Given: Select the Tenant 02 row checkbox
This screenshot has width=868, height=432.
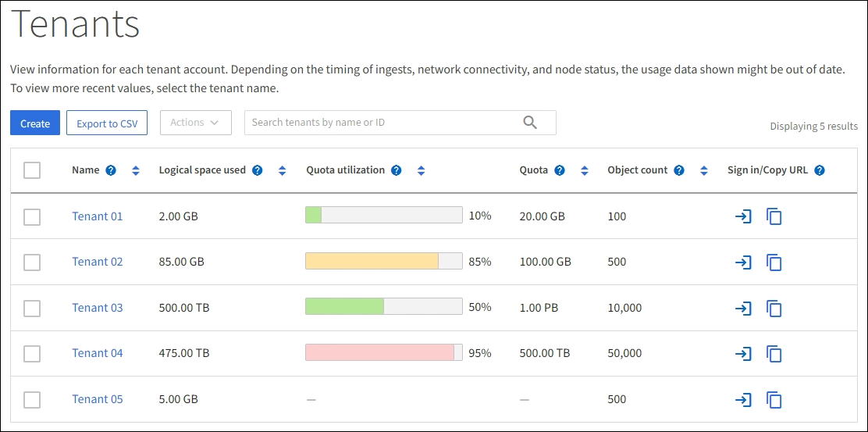Looking at the screenshot, I should pos(32,262).
